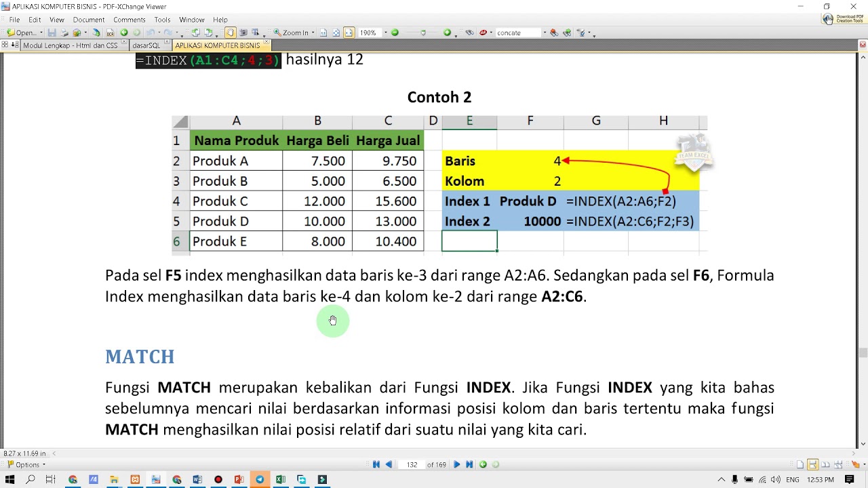Click the binoculars Find icon
Image resolution: width=868 pixels, height=488 pixels.
[x=470, y=33]
